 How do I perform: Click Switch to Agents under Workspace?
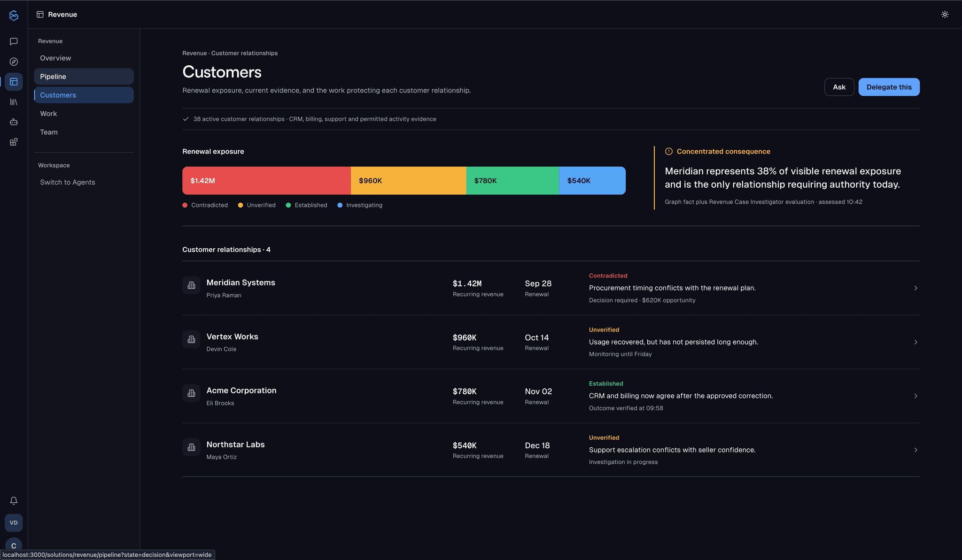click(84, 182)
